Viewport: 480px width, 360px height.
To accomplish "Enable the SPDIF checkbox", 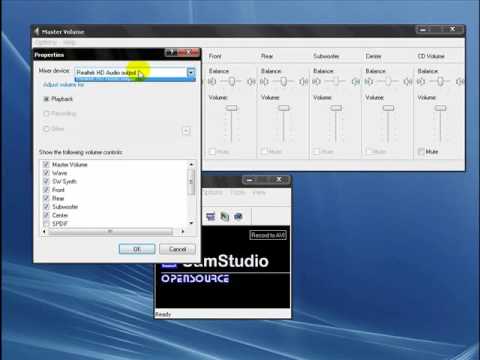I will tap(46, 224).
